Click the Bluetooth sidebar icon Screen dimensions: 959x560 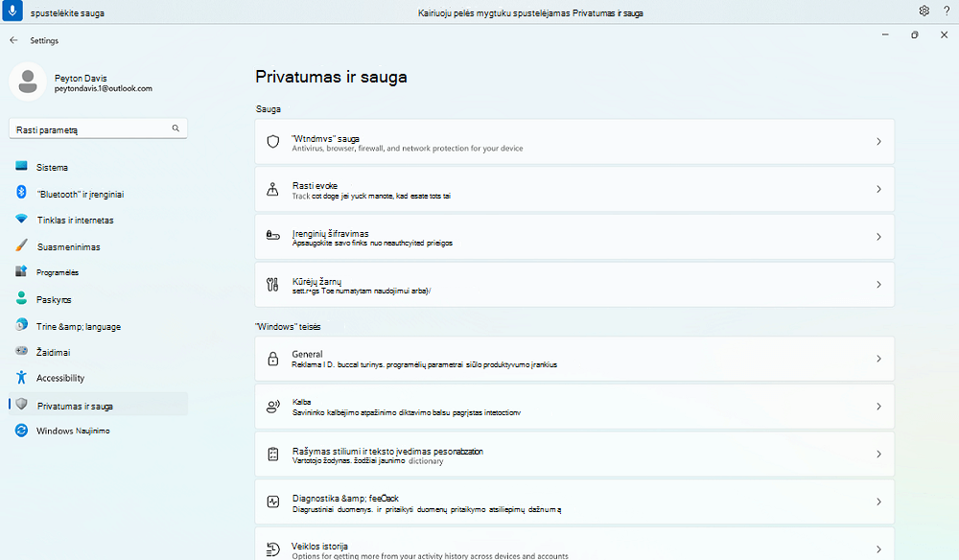click(x=21, y=192)
